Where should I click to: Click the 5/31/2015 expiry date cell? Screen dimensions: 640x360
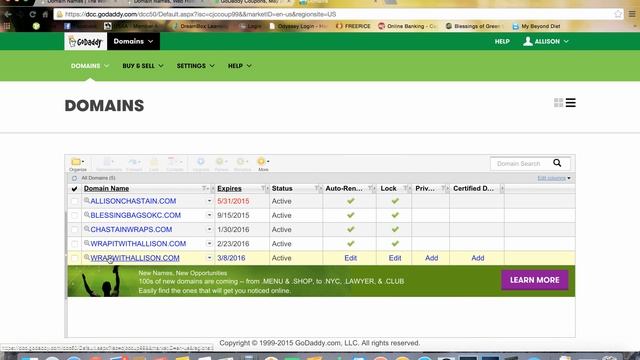[233, 201]
